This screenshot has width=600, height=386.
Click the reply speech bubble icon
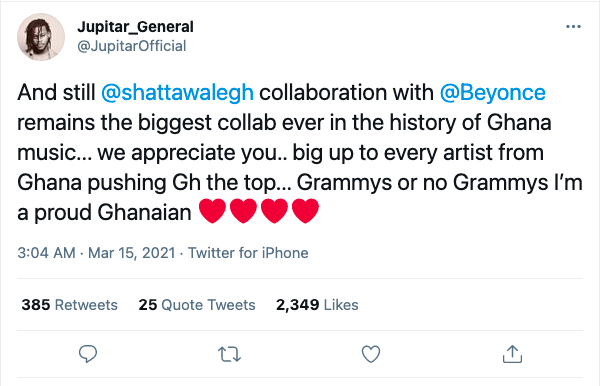tap(88, 354)
